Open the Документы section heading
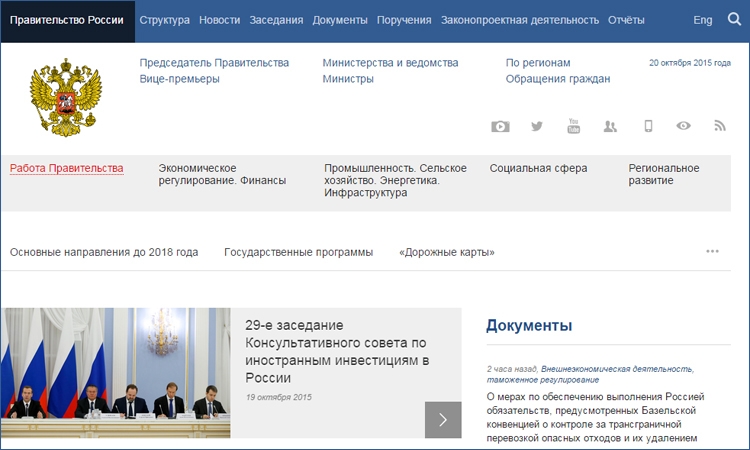 coord(529,325)
